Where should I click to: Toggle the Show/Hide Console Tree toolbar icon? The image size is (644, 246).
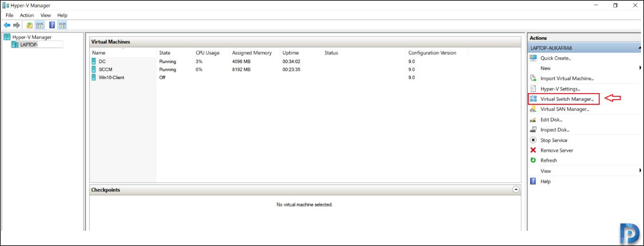pyautogui.click(x=39, y=25)
